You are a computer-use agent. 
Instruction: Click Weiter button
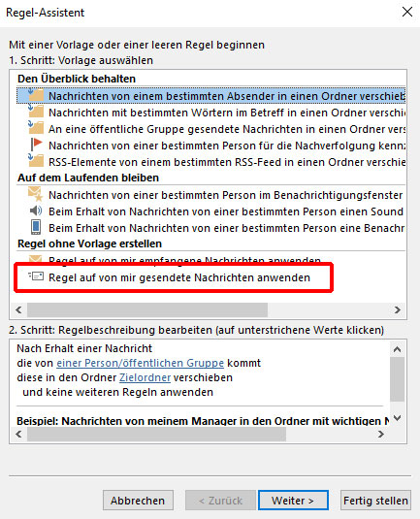click(x=293, y=501)
